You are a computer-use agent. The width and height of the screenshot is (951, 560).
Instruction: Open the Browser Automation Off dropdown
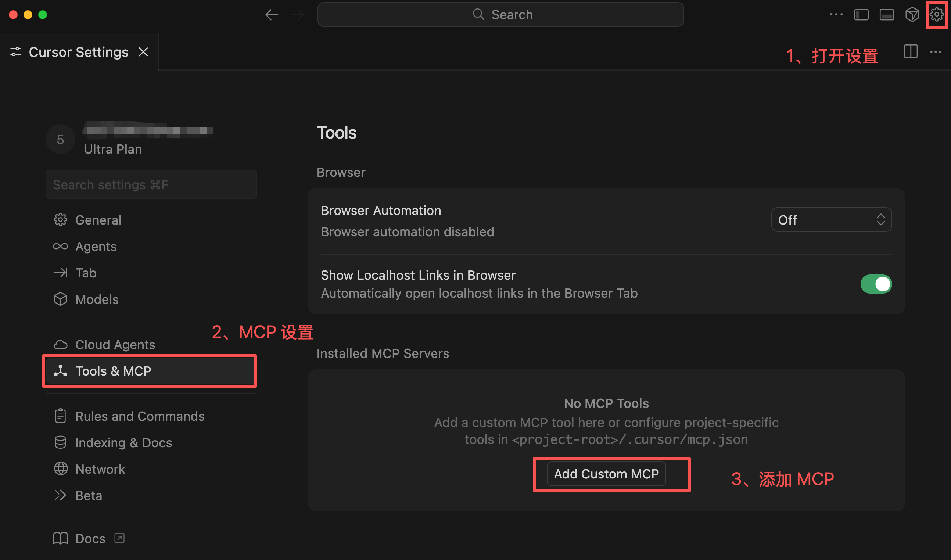pyautogui.click(x=831, y=220)
